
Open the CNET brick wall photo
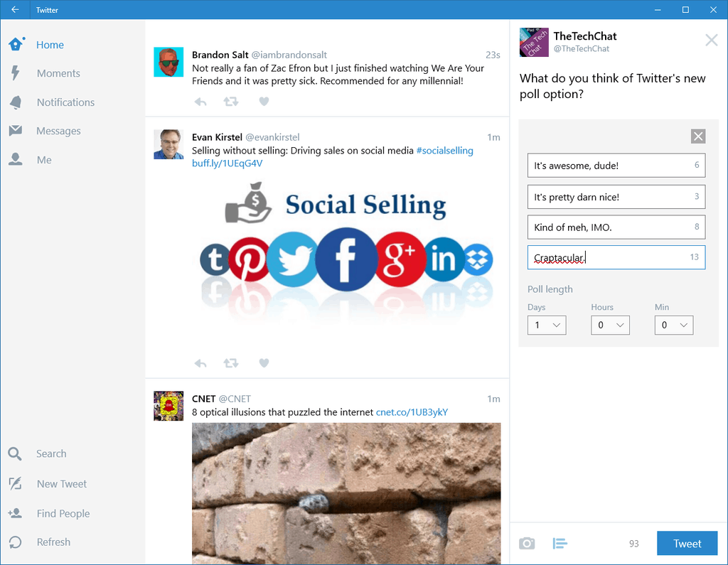[346, 493]
